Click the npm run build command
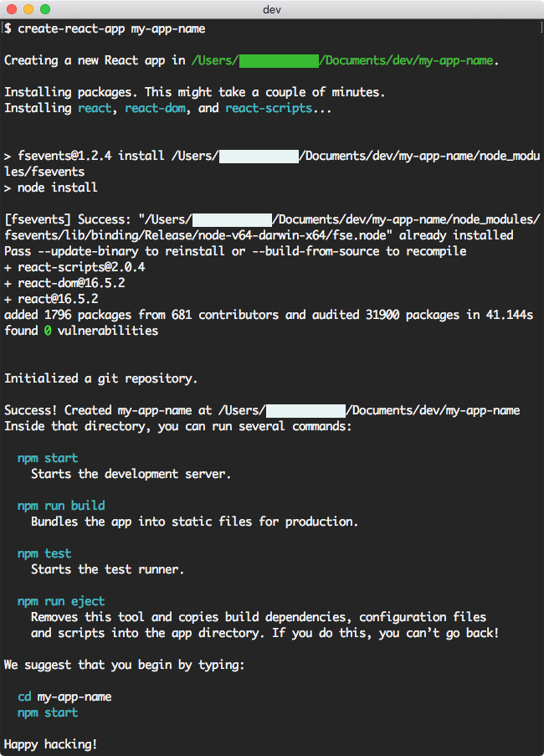Viewport: 544px width, 756px height. pos(61,505)
